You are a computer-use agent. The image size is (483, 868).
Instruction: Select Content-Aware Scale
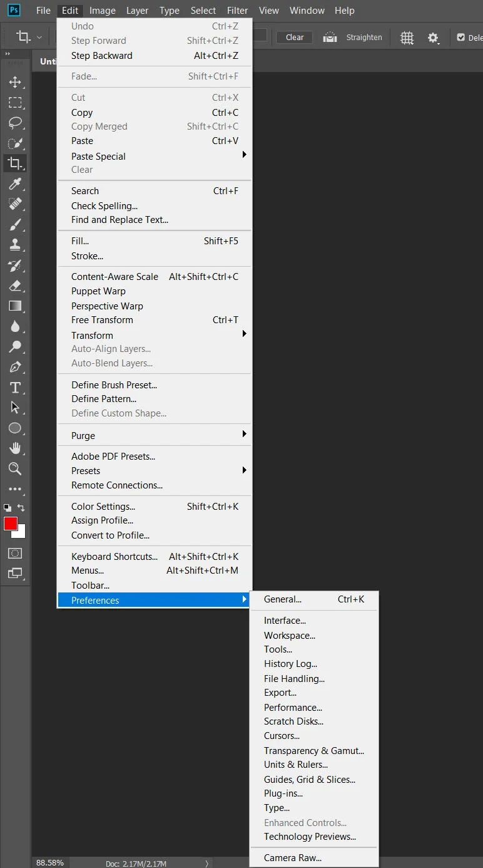[155, 276]
